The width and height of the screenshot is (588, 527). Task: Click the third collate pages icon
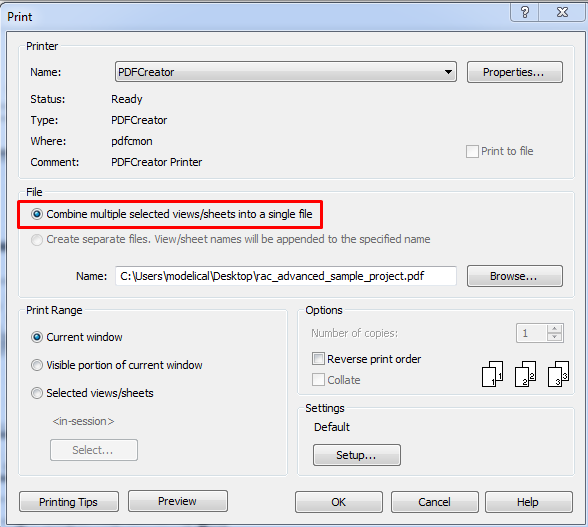pos(558,374)
